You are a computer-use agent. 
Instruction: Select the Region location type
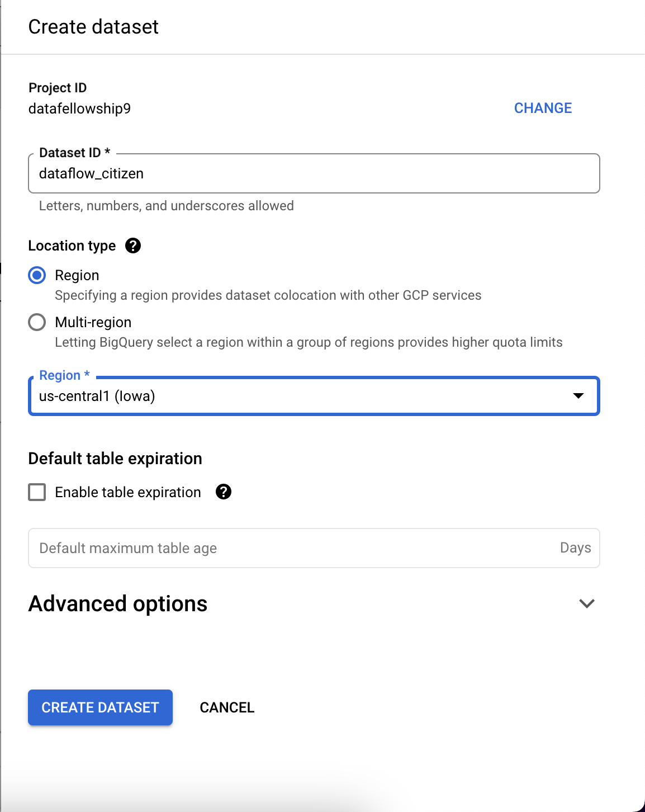click(36, 275)
